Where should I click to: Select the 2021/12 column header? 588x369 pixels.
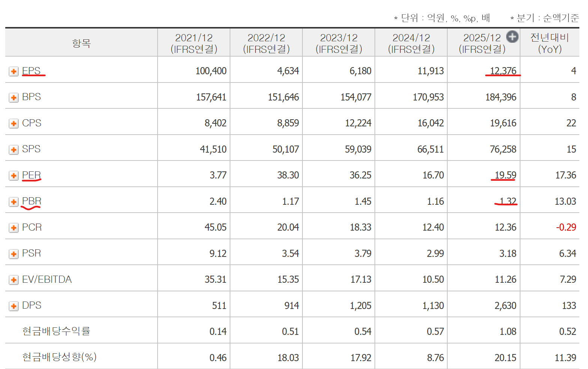pos(194,43)
